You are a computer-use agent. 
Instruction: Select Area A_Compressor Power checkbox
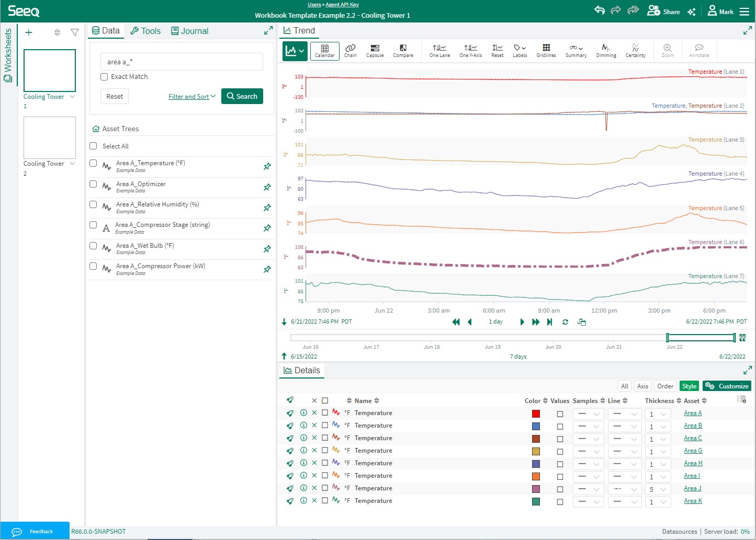point(93,266)
